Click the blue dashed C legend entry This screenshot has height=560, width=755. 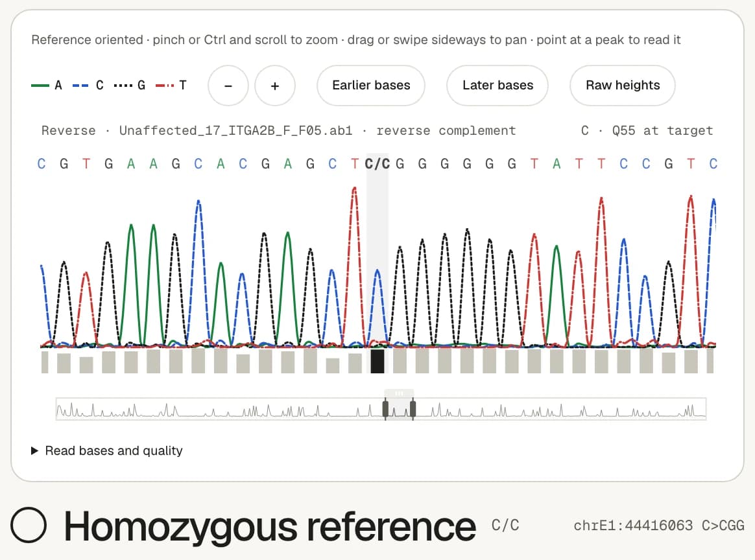pyautogui.click(x=88, y=86)
